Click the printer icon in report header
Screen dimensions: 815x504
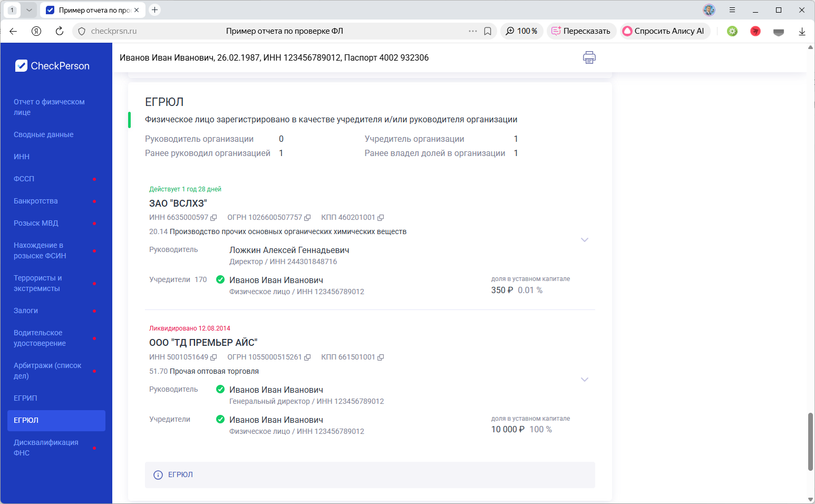(589, 57)
